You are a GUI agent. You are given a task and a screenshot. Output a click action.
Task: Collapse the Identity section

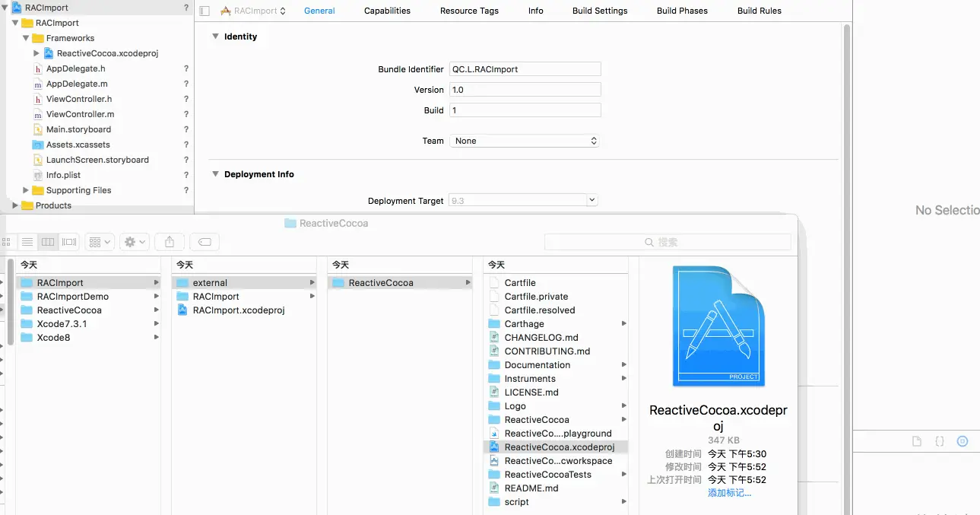(216, 37)
